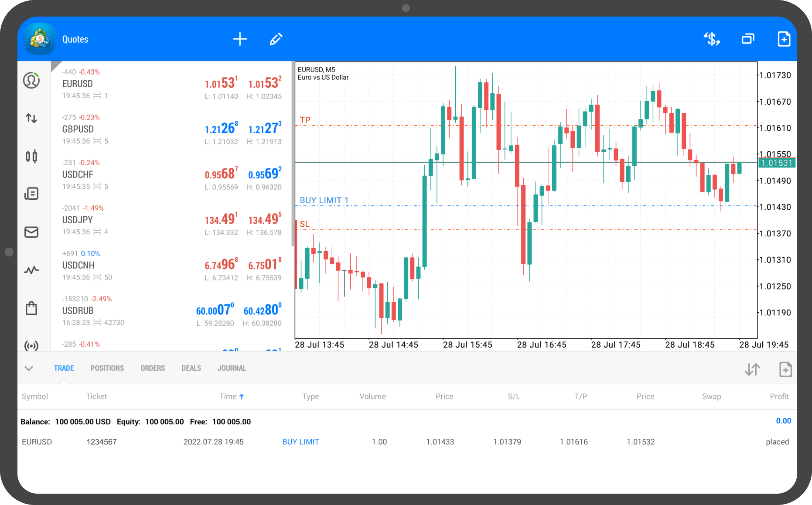Switch to the JOURNAL tab
The image size is (812, 505).
pos(232,368)
